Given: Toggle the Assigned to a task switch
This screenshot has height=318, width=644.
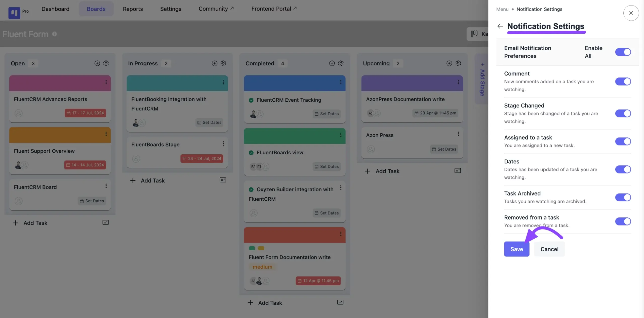Looking at the screenshot, I should point(623,141).
